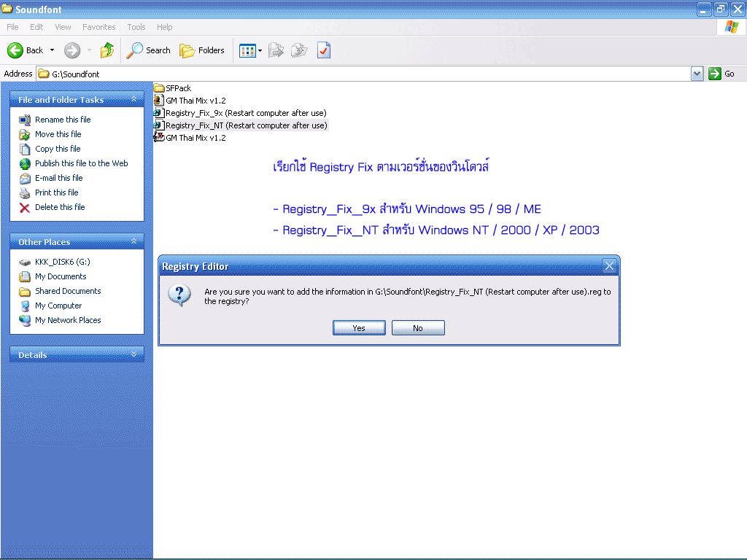The width and height of the screenshot is (747, 560).
Task: Click Copy this file link
Action: pos(58,149)
